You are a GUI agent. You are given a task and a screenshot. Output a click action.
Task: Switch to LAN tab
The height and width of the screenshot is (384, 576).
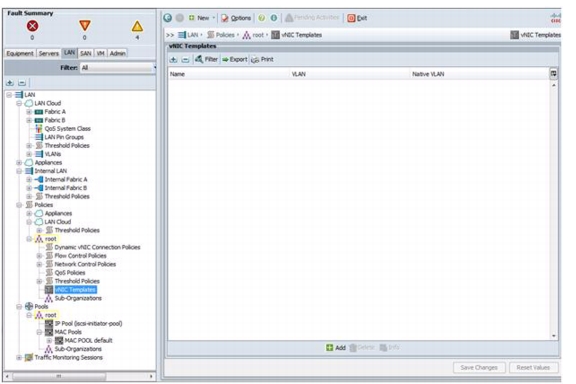click(x=69, y=53)
